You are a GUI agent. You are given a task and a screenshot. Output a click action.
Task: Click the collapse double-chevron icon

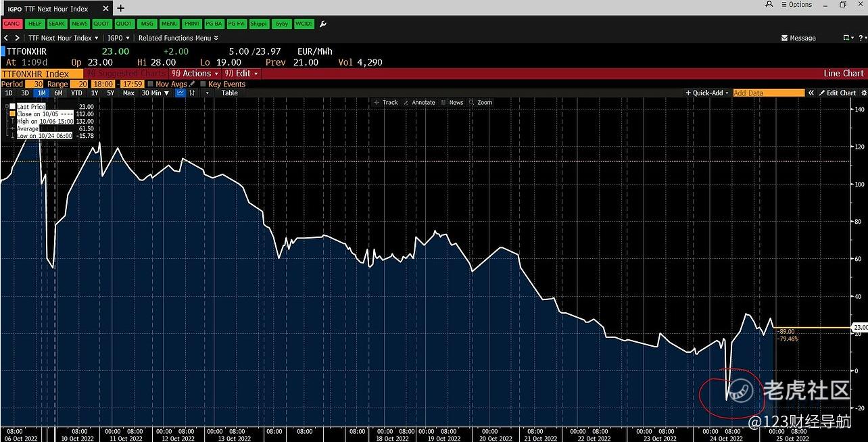[x=811, y=93]
